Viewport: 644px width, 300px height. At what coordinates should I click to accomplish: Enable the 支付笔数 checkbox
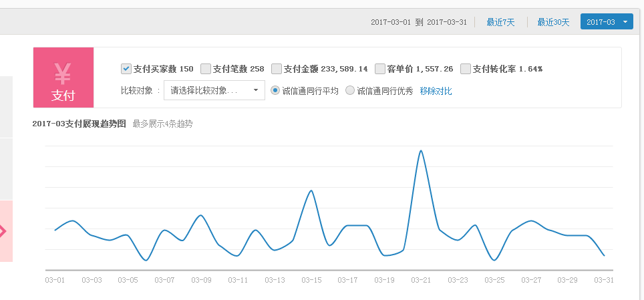pos(206,69)
